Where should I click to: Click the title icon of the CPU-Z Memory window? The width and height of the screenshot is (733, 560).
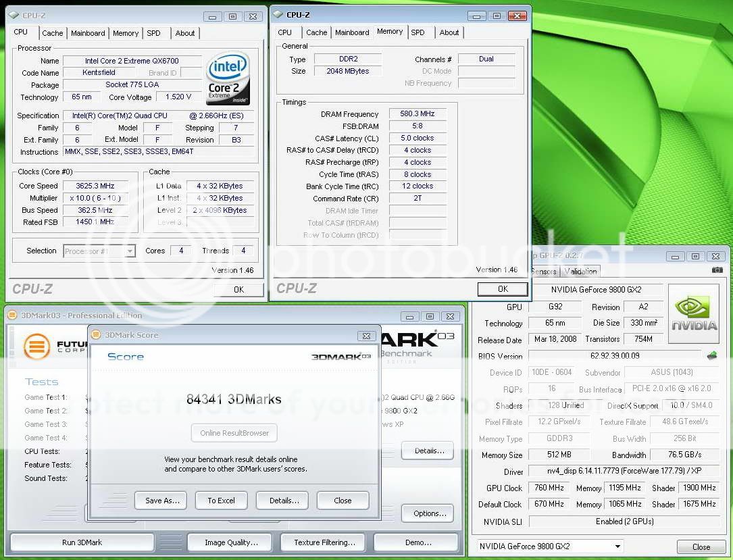click(277, 14)
